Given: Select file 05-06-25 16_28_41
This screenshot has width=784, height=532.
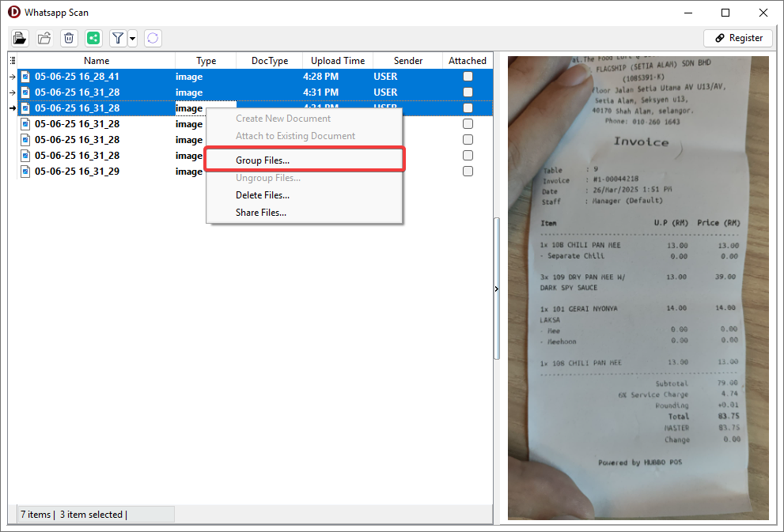Looking at the screenshot, I should click(77, 77).
